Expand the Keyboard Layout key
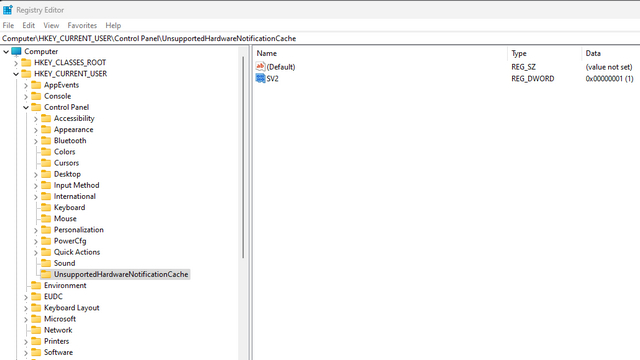This screenshot has height=360, width=640. click(26, 308)
